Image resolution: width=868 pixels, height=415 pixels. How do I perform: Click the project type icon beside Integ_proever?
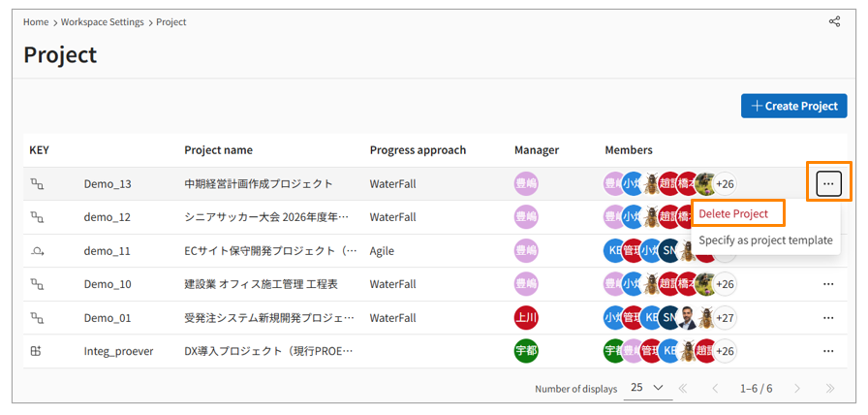(x=37, y=351)
